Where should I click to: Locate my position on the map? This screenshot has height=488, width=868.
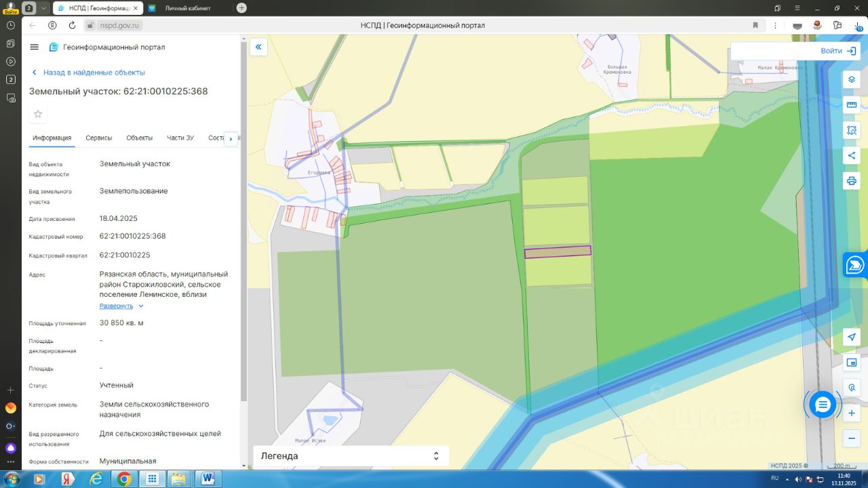[852, 337]
